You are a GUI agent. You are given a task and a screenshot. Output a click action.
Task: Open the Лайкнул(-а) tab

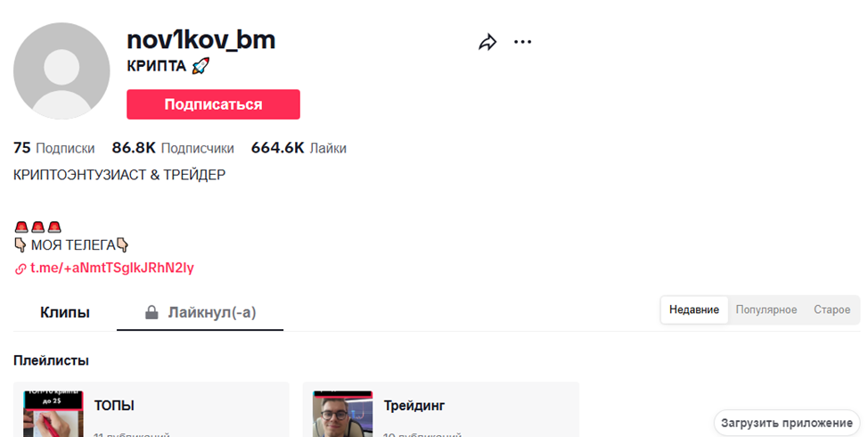pos(200,312)
